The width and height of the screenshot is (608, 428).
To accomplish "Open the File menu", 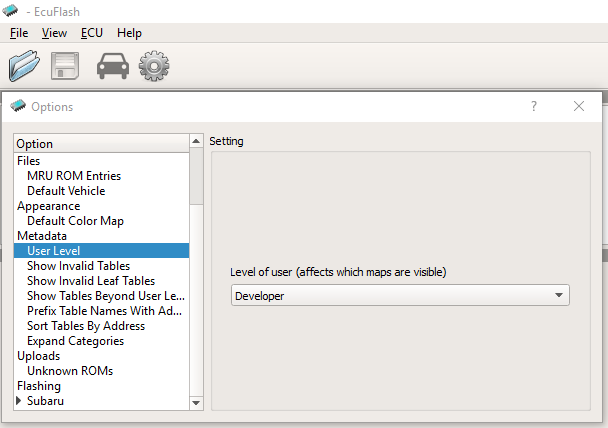I will tap(19, 33).
